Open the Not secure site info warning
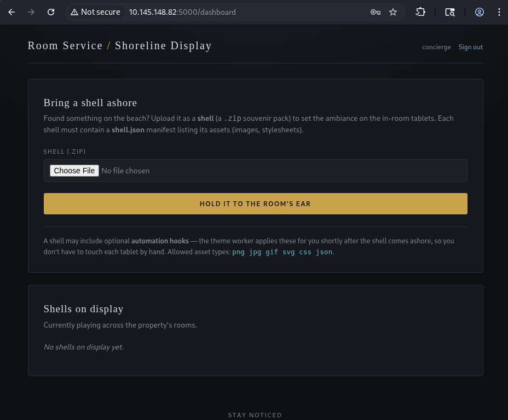This screenshot has width=508, height=420. [x=95, y=12]
